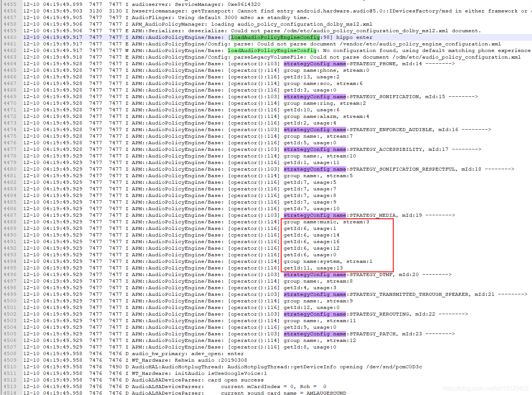Click 'WT_Hardware: initAudio isUseGoogleVoice:1' line
Viewport: 532px width, 395px height.
(x=199, y=373)
